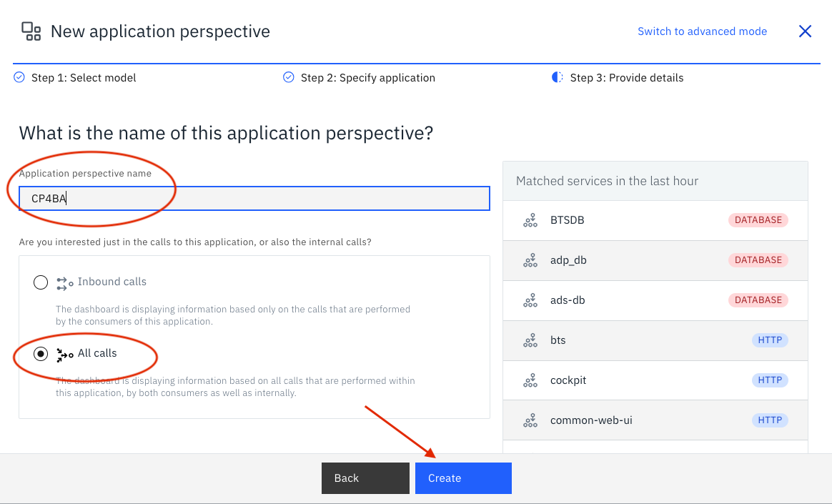The width and height of the screenshot is (832, 504).
Task: Click the DATABASE tag on BTSDB row
Action: [x=758, y=220]
